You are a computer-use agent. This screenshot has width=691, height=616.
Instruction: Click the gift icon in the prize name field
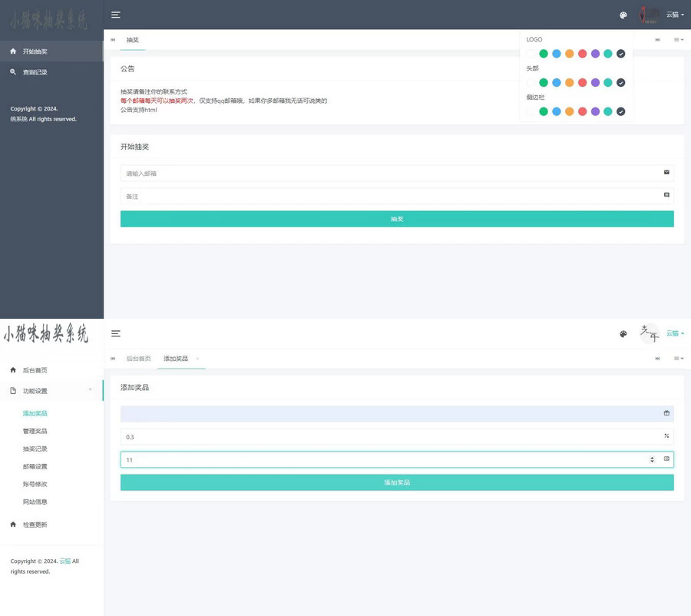666,413
